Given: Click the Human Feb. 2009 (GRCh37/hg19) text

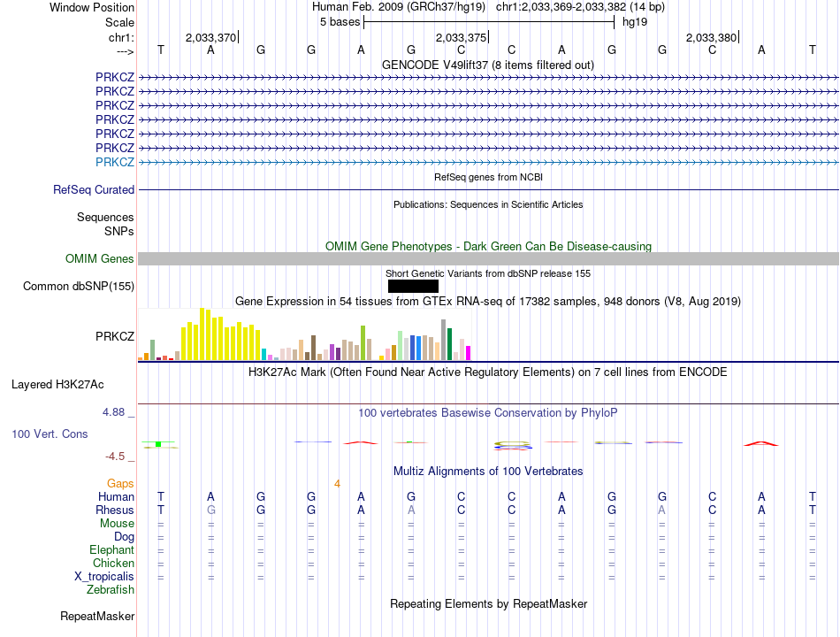Looking at the screenshot, I should click(x=399, y=7).
